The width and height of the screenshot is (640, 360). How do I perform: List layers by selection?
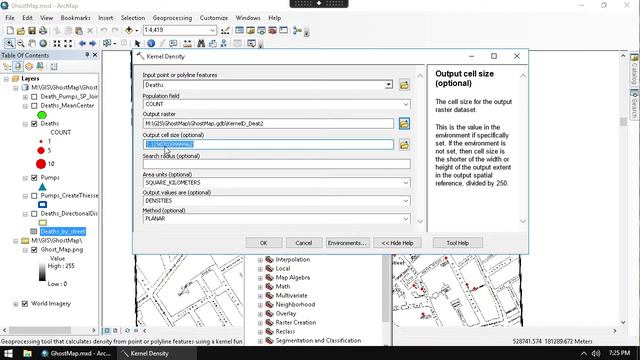coord(40,67)
